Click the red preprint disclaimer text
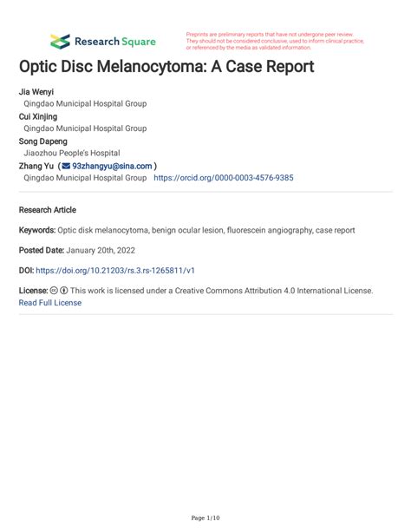This screenshot has width=411, height=532. 275,41
